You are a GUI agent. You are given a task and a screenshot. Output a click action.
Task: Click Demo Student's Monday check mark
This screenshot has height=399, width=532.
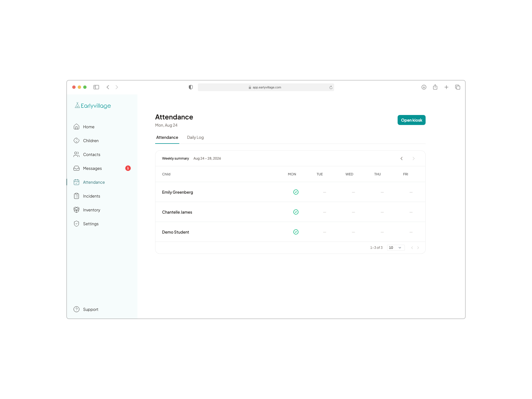point(296,232)
